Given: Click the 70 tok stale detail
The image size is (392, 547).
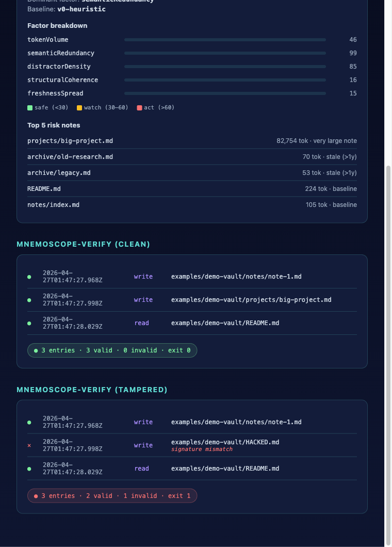Looking at the screenshot, I should click(x=330, y=157).
